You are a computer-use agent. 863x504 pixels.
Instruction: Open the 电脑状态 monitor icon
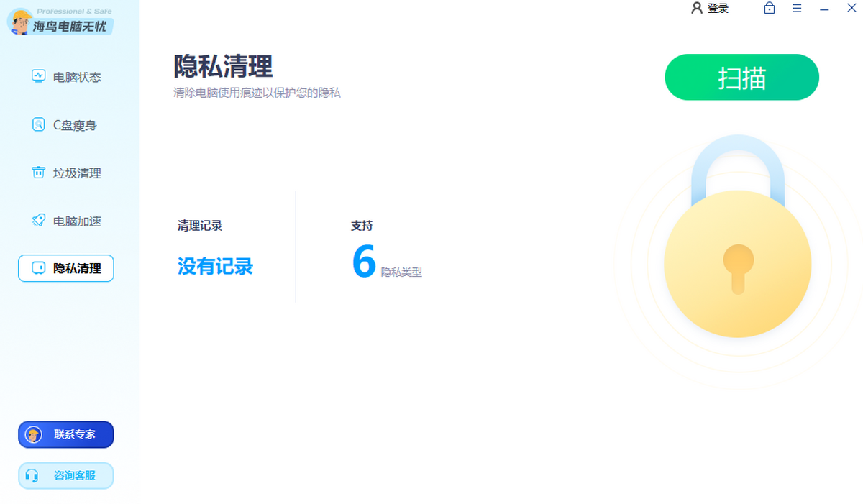tap(39, 76)
